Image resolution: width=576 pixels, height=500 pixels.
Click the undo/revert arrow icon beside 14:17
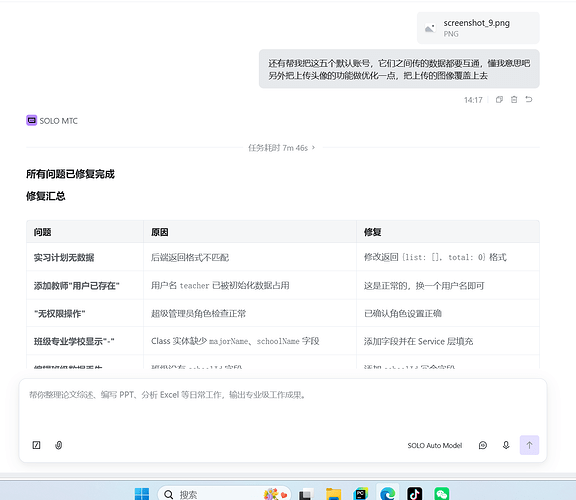pos(529,99)
